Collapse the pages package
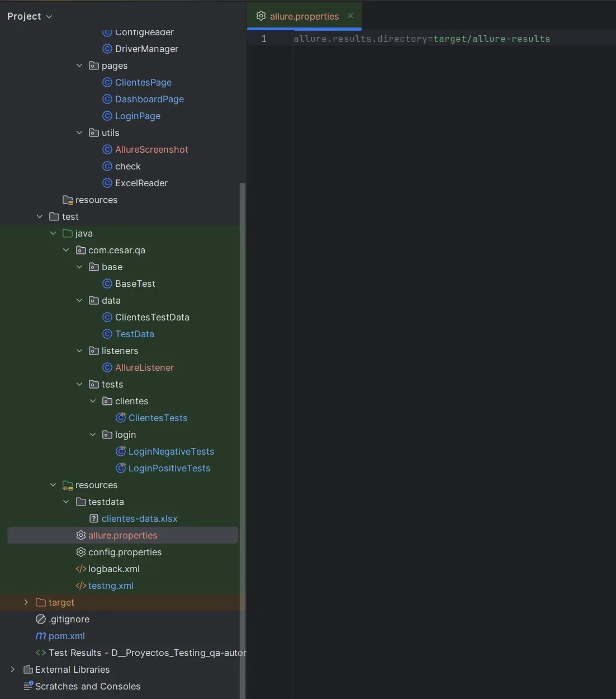Viewport: 616px width, 699px height. coord(79,65)
